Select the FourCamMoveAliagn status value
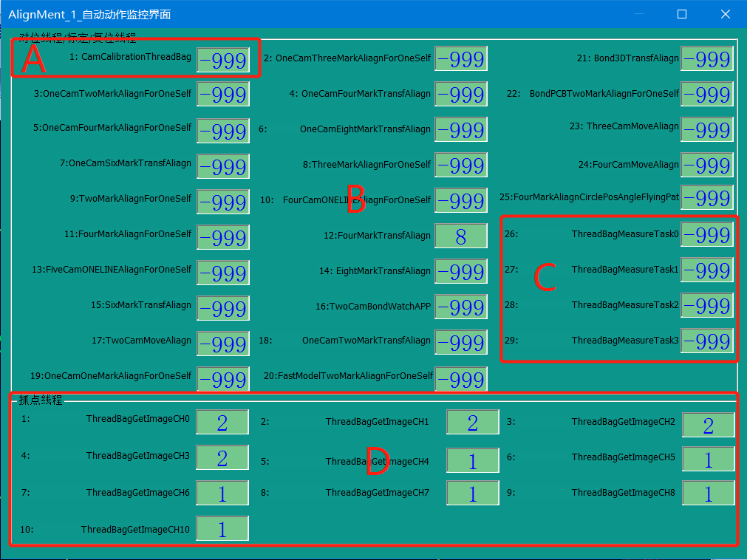Viewport: 747px width, 560px height. pyautogui.click(x=707, y=165)
